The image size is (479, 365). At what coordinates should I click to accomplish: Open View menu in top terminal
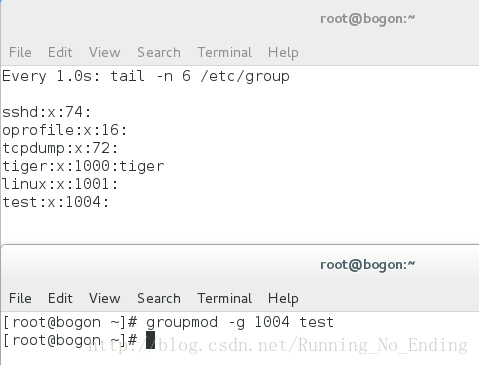104,52
